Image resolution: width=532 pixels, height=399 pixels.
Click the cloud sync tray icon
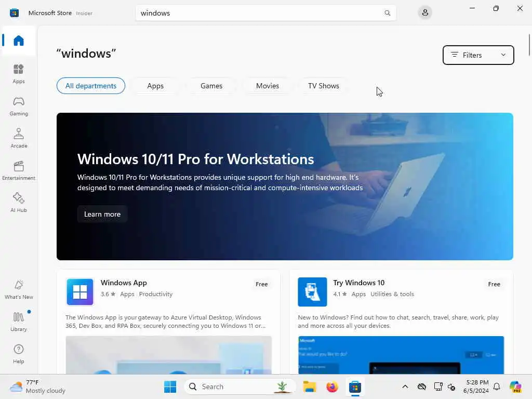pyautogui.click(x=422, y=387)
